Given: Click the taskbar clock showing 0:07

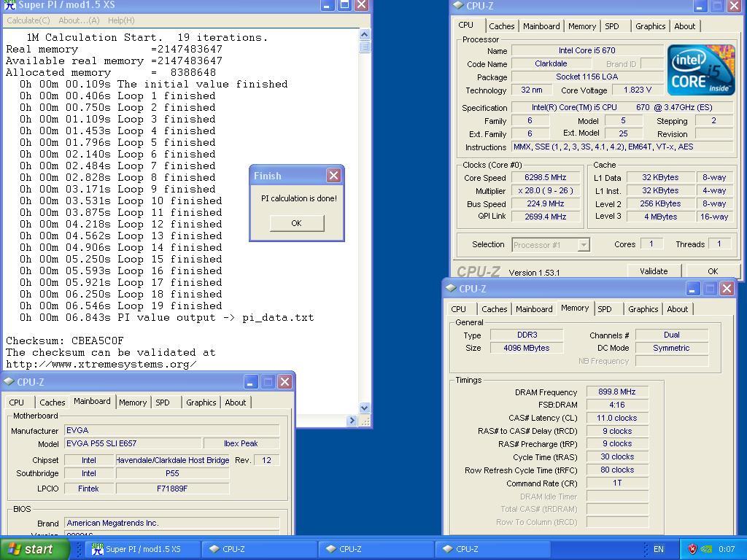Looking at the screenshot, I should tap(727, 549).
